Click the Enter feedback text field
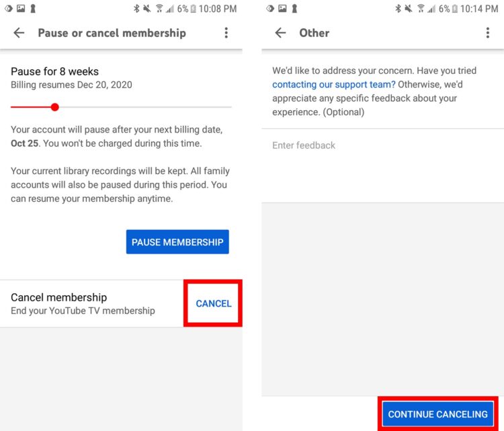This screenshot has height=431, width=504. tap(382, 165)
